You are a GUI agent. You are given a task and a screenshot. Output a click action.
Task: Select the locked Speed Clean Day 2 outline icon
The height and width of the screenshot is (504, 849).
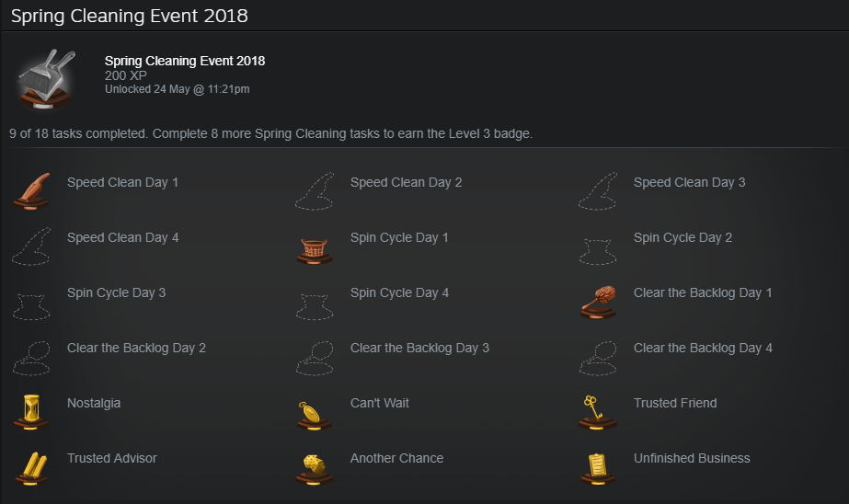315,191
